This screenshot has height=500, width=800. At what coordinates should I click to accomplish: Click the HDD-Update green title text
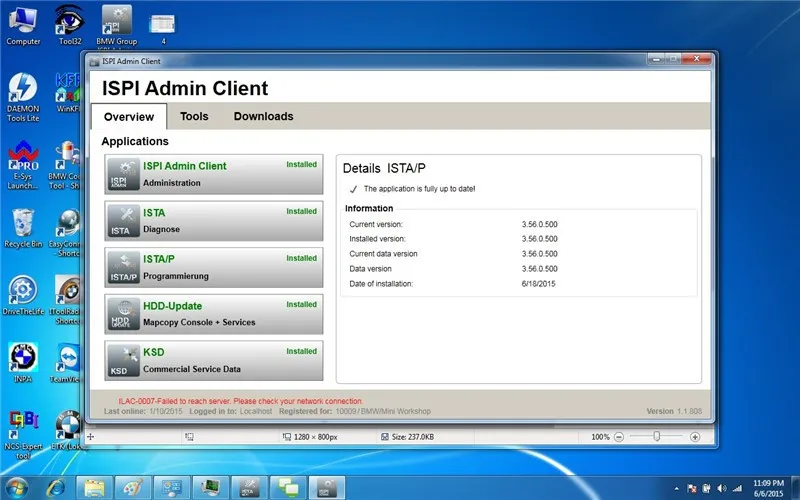coord(172,306)
